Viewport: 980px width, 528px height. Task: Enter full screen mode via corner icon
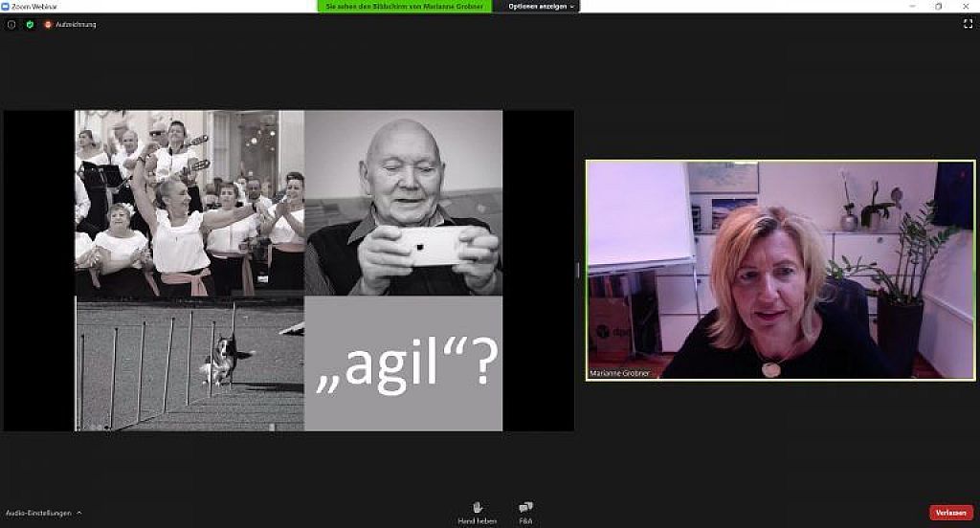[x=968, y=24]
